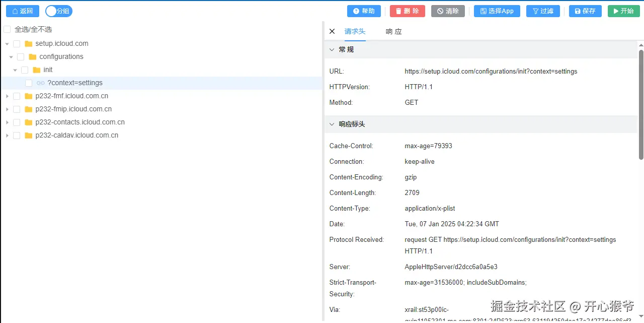Select the 请求头 tab

click(x=355, y=31)
